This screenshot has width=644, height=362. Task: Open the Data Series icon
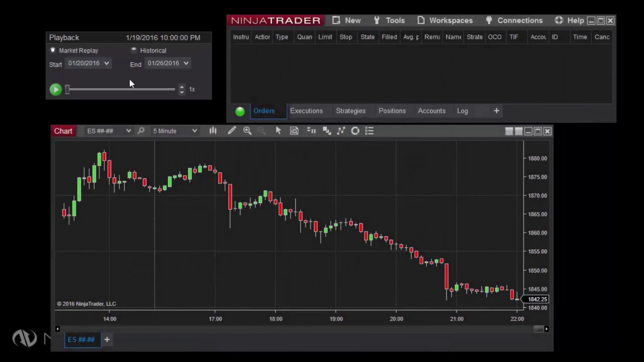[x=327, y=131]
